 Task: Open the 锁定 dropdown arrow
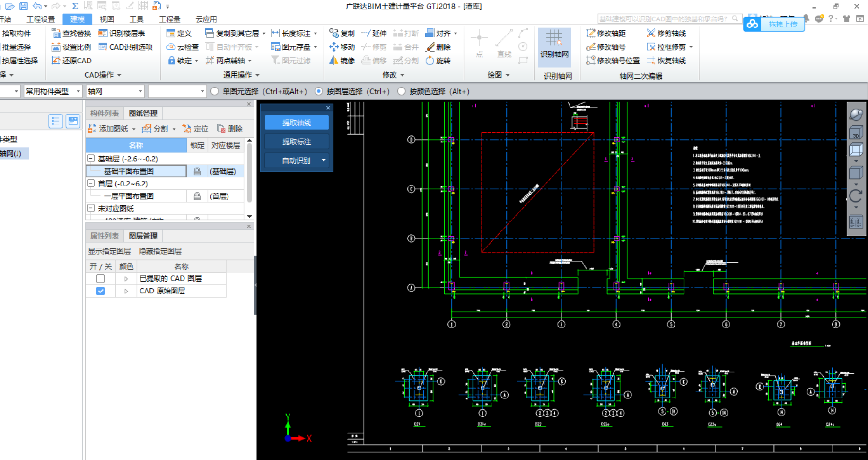(x=196, y=61)
